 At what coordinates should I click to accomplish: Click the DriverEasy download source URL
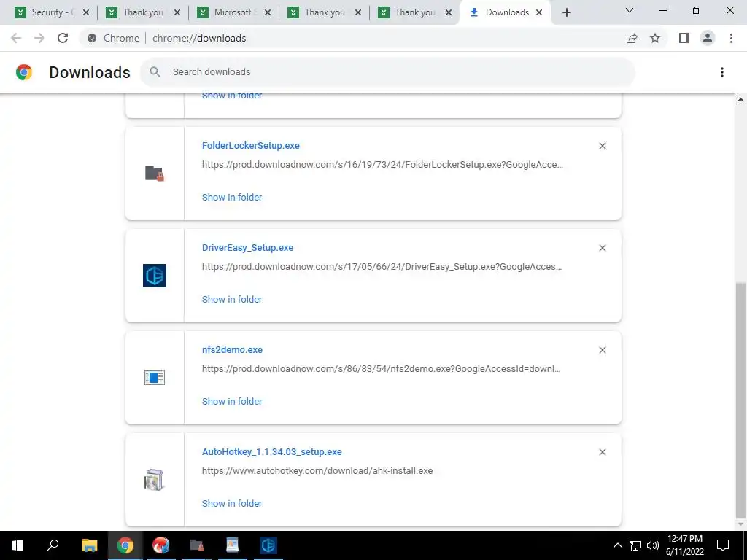click(x=382, y=267)
